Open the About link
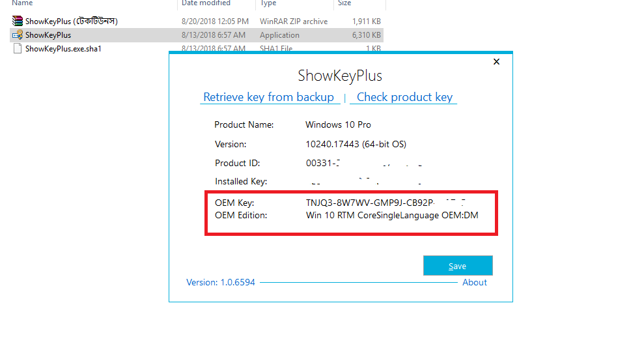 (x=474, y=282)
